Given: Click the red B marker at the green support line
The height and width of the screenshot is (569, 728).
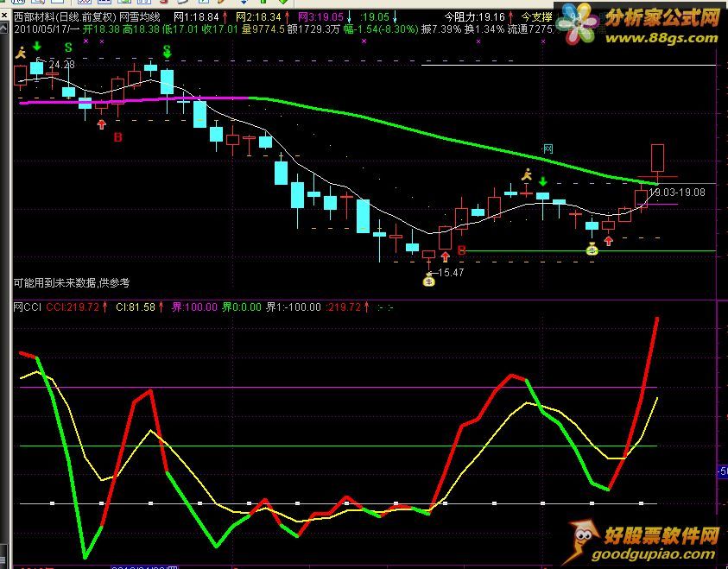Looking at the screenshot, I should click(461, 250).
